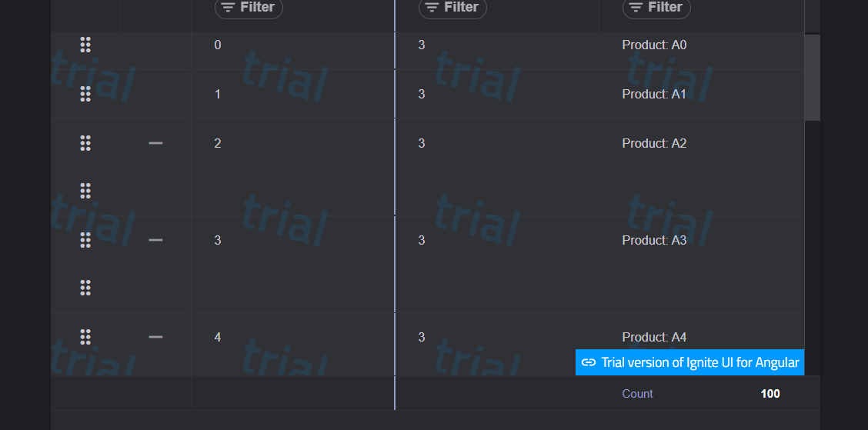Select the Product: A3 cell

point(701,264)
